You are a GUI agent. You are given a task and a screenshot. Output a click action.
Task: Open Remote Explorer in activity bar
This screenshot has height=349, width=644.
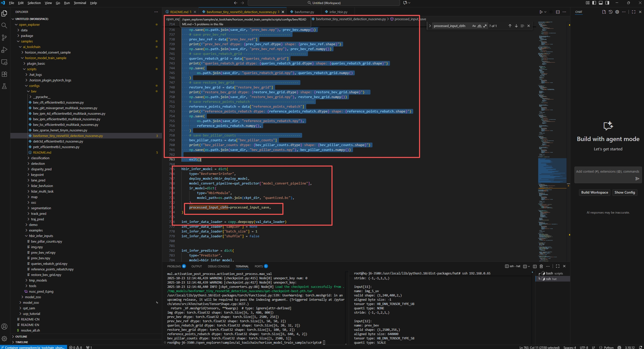(x=4, y=62)
